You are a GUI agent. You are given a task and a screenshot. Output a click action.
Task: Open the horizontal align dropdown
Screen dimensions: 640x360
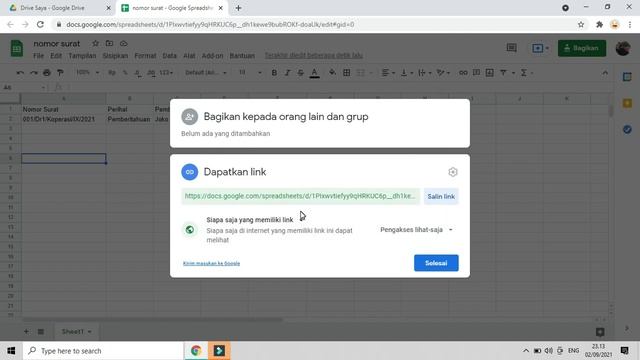pos(388,73)
